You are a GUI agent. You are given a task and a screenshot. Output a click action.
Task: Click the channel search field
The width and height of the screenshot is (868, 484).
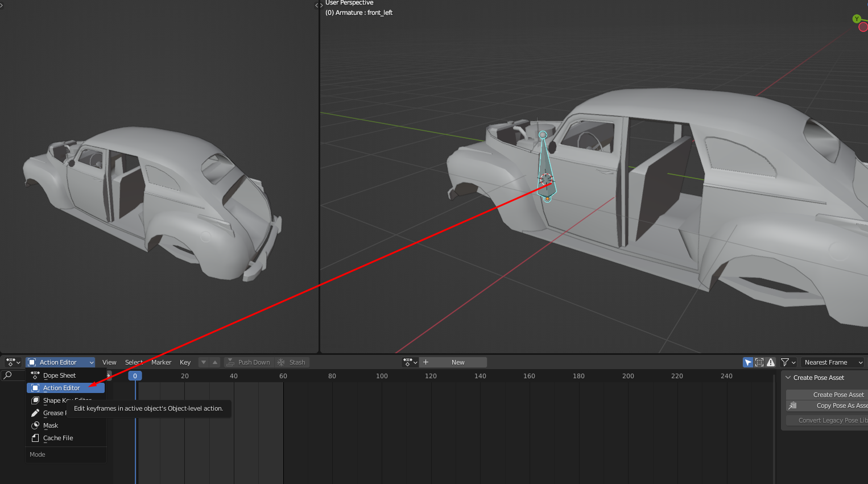coord(14,375)
